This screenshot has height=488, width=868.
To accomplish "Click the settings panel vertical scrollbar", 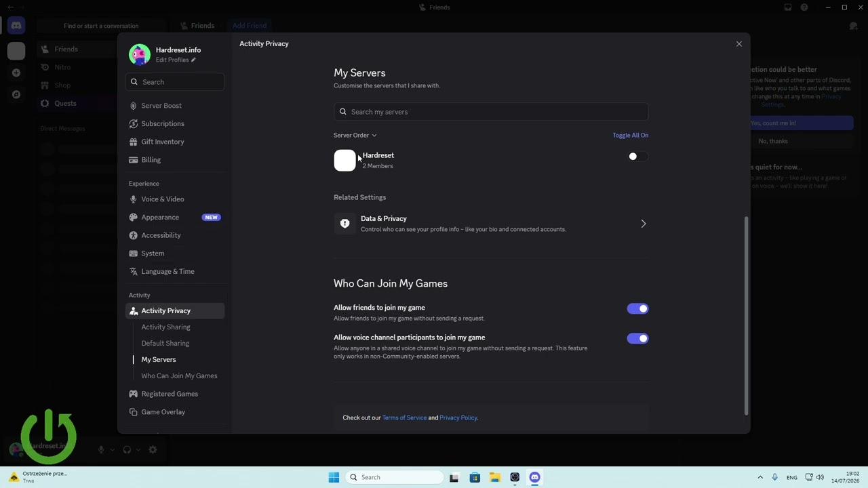I will pos(746,316).
